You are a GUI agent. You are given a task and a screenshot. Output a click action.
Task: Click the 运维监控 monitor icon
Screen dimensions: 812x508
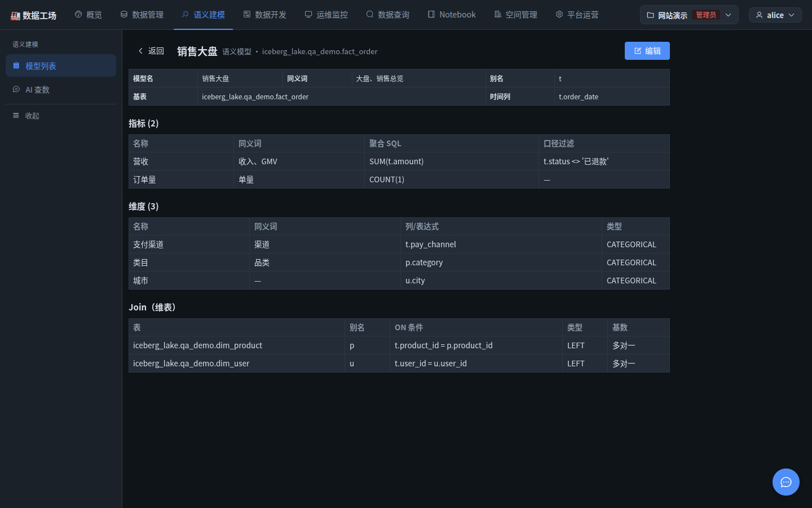308,14
